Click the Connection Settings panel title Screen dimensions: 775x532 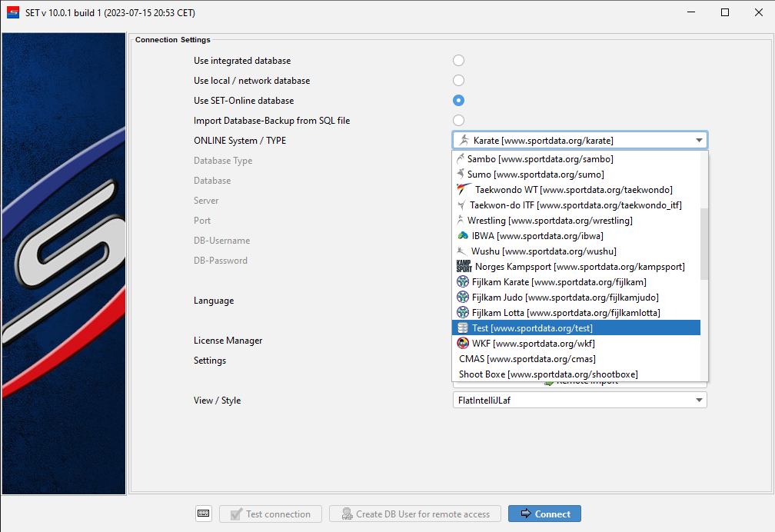point(172,39)
